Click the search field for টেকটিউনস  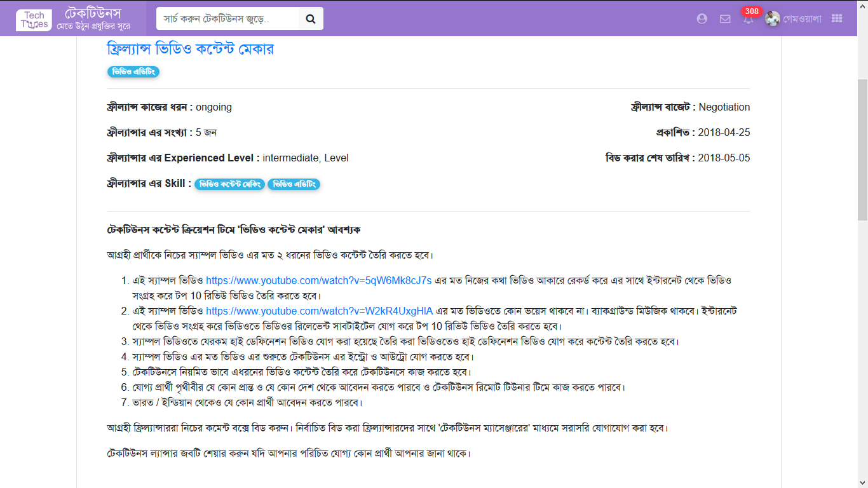click(x=227, y=18)
